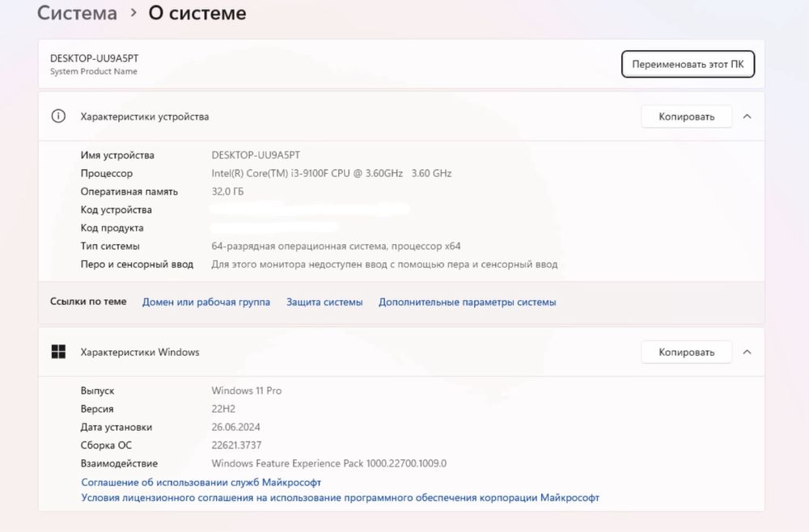The image size is (809, 532).
Task: Click Переименовать этот ПК button
Action: (688, 64)
